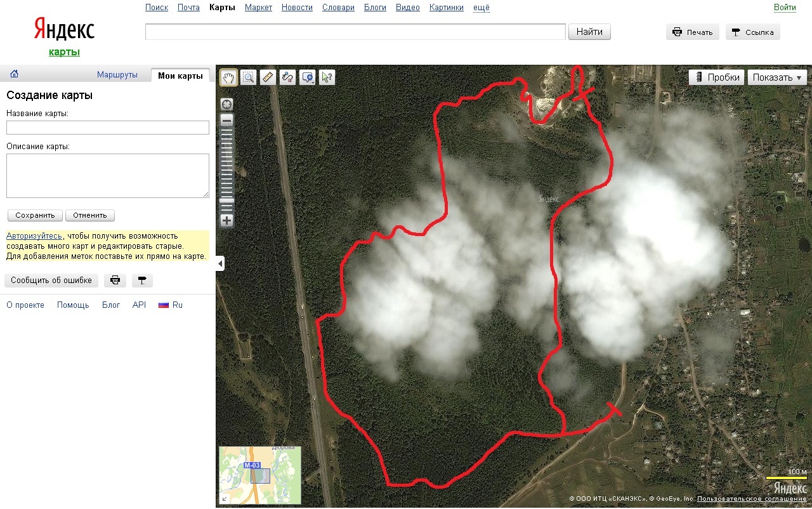Viewport: 812px width, 509px height.
Task: Switch to the Маршруты tab
Action: 117,75
